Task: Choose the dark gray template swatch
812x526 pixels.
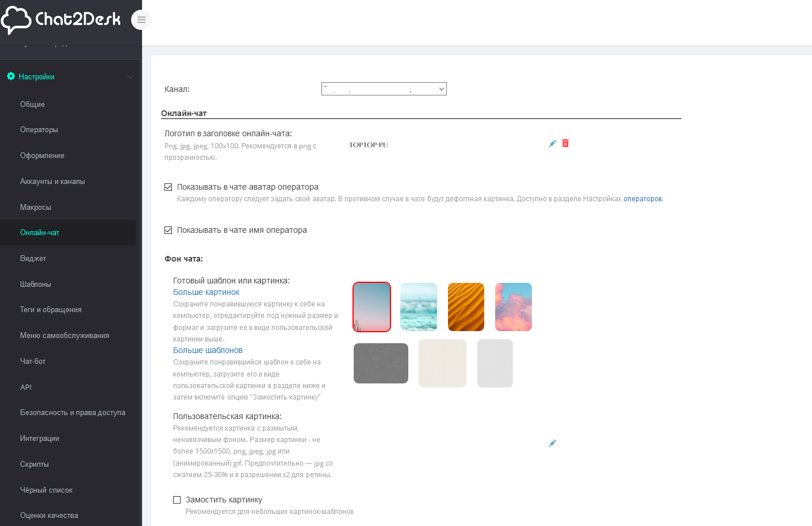Action: (x=381, y=363)
